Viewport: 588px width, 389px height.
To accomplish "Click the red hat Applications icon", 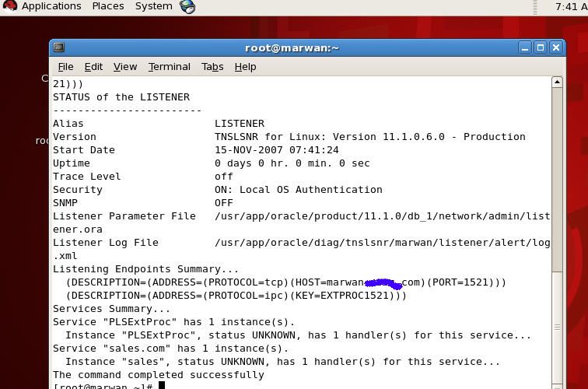I will point(9,6).
